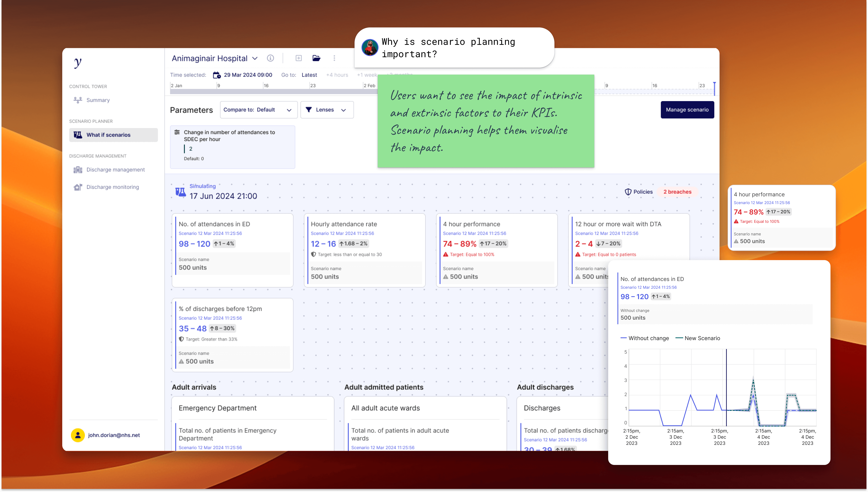Go to Latest time
Viewport: 868px width, 492px height.
pos(309,75)
